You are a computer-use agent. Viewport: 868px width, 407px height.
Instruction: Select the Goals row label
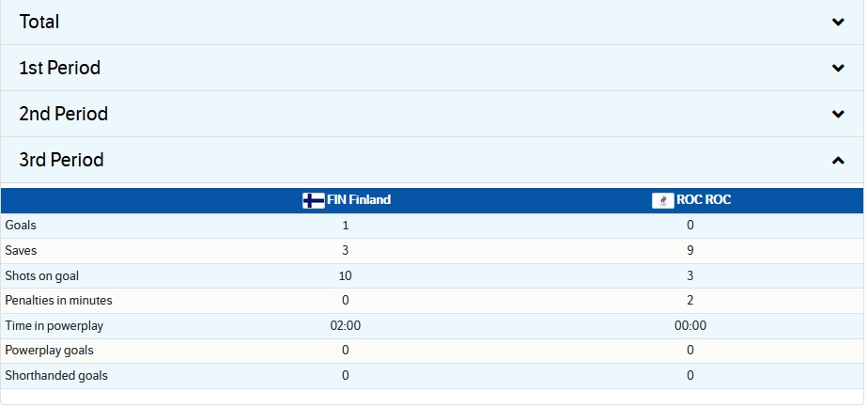(x=21, y=226)
